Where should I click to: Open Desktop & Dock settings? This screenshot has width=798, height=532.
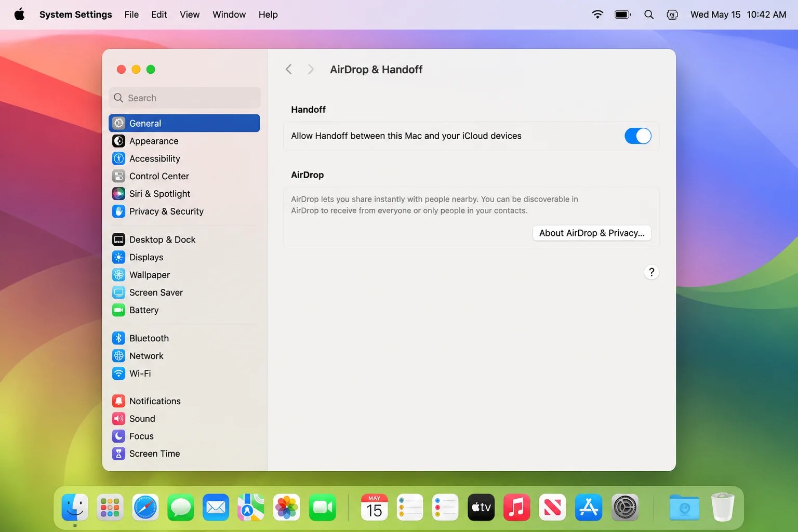184,240
